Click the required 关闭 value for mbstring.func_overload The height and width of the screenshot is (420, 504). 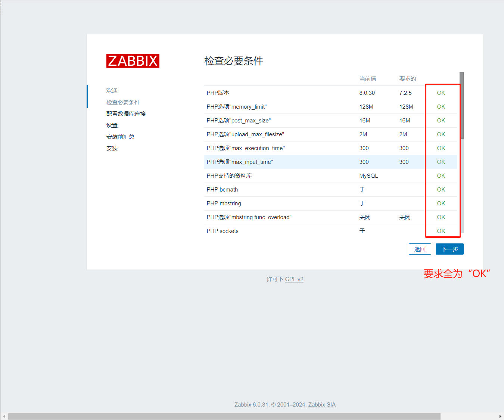click(405, 217)
